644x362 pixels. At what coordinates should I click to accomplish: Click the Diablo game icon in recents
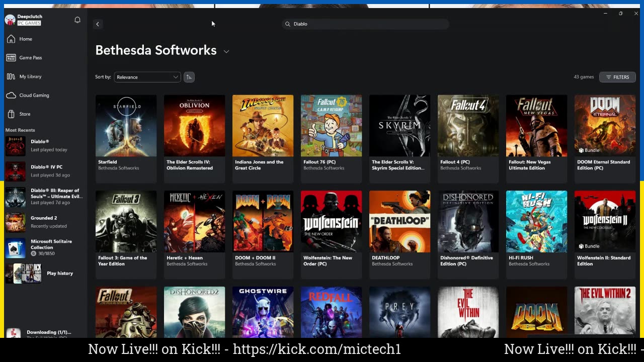pyautogui.click(x=15, y=146)
